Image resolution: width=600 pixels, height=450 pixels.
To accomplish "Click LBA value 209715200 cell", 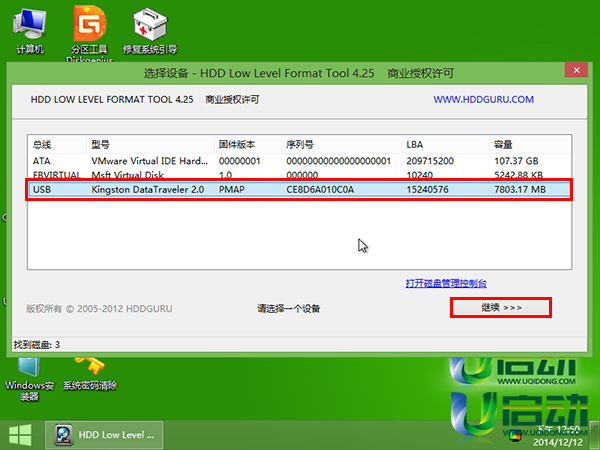I will 430,161.
